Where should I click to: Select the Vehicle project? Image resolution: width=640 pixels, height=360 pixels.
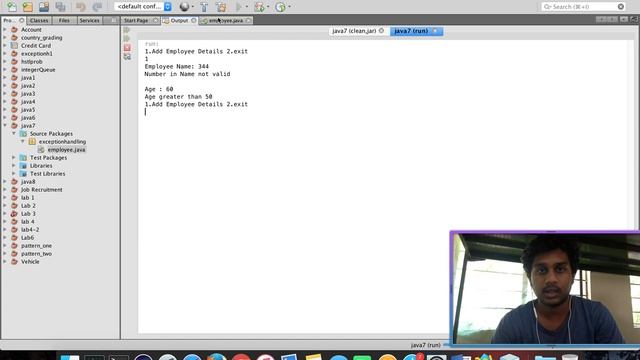(x=30, y=262)
